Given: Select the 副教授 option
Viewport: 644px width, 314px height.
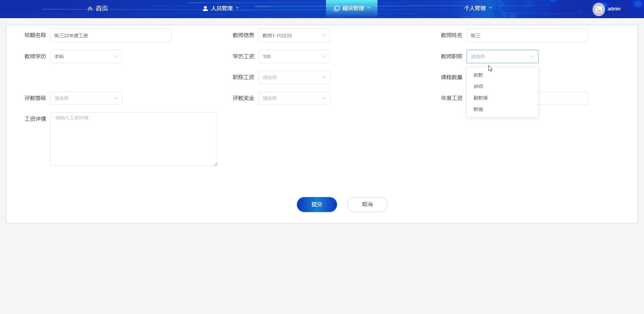Looking at the screenshot, I should [502, 98].
